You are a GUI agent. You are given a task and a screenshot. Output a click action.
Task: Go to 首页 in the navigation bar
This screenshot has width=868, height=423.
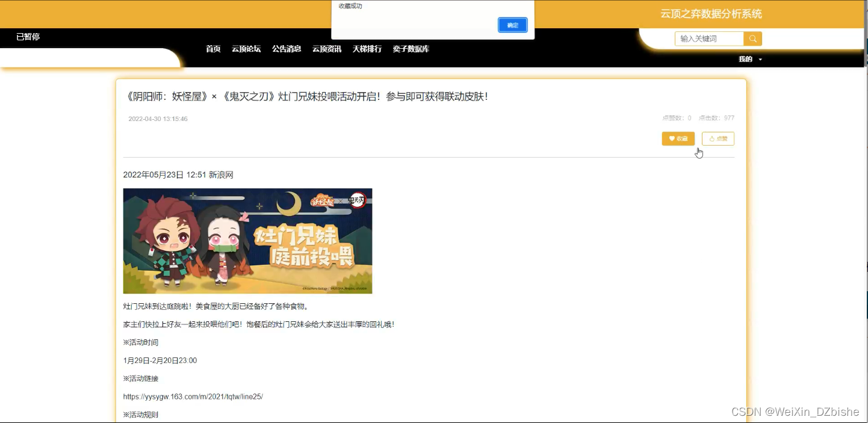(213, 49)
